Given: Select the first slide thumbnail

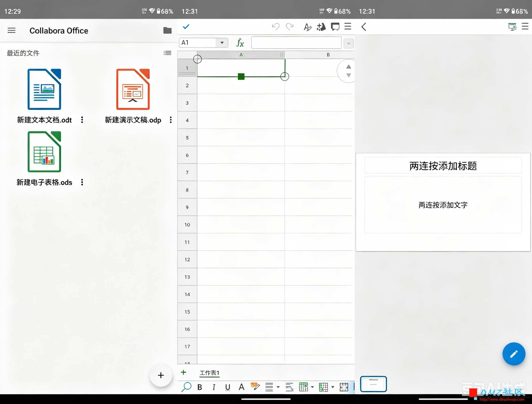Looking at the screenshot, I should (373, 384).
